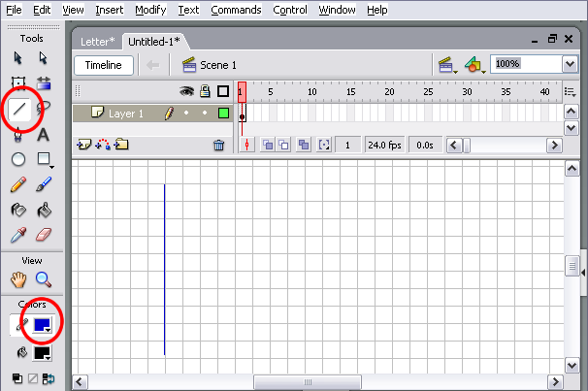This screenshot has width=588, height=391.
Task: Select the Zoom magnifier tool
Action: click(44, 280)
